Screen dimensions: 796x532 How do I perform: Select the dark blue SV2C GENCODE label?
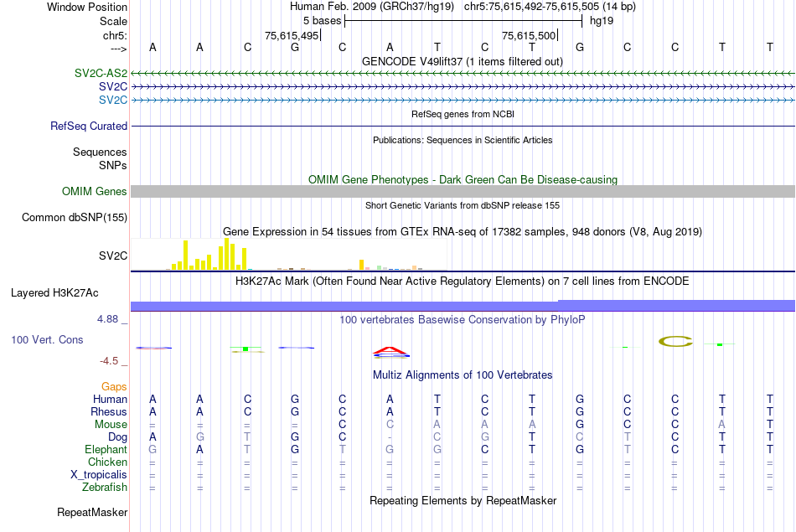click(x=113, y=87)
